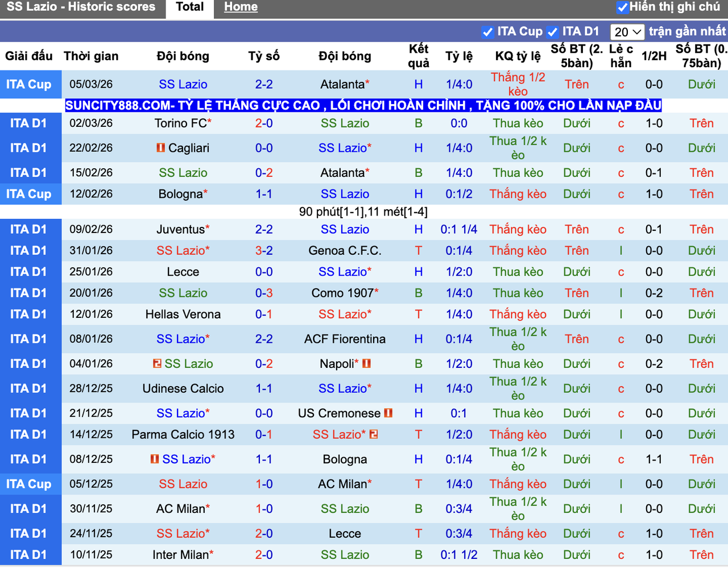Click the date 24/11/25
This screenshot has width=728, height=568.
(91, 533)
